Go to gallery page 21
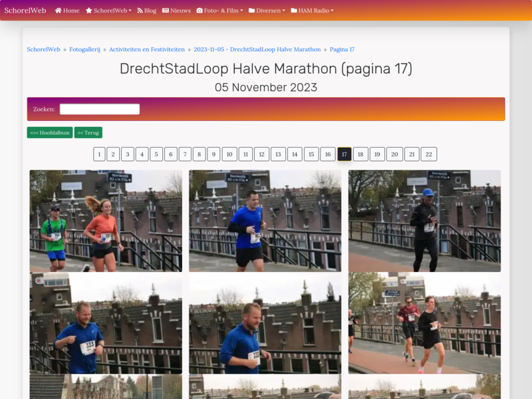532x399 pixels. click(x=412, y=154)
